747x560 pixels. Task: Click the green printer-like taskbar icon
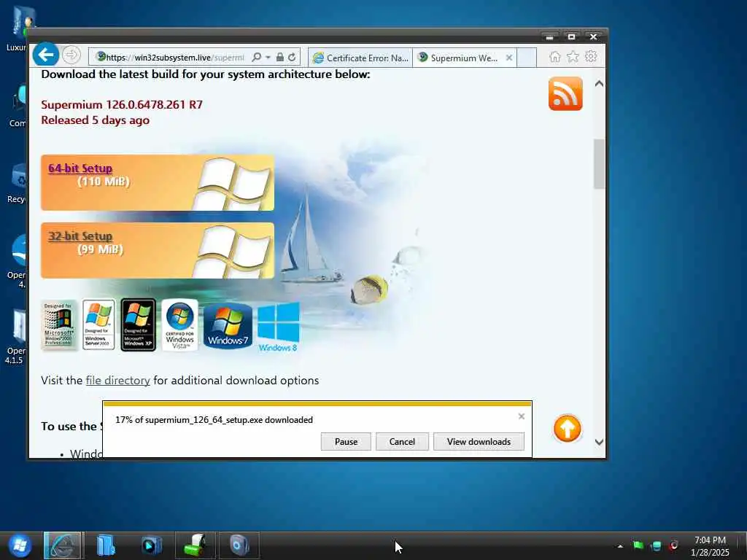click(196, 545)
